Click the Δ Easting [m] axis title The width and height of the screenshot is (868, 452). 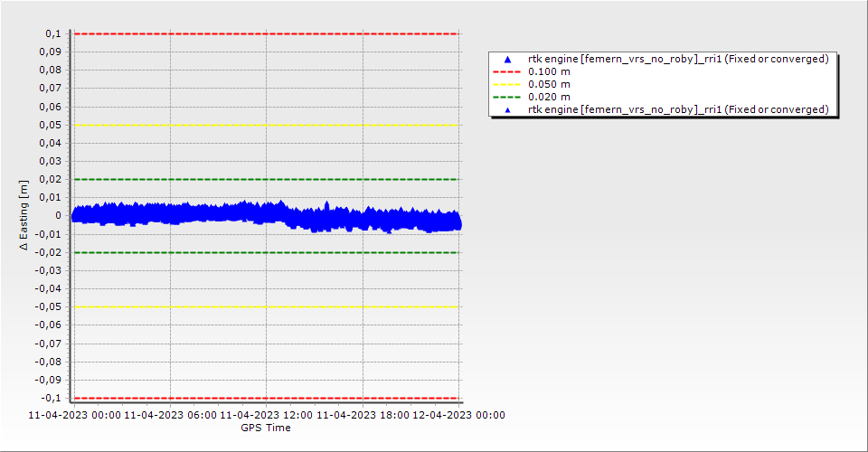(x=24, y=215)
